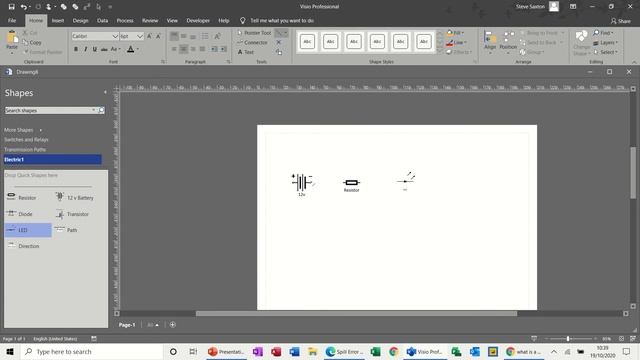Open the font size dropdown
Screen dimensions: 640x360
click(140, 36)
